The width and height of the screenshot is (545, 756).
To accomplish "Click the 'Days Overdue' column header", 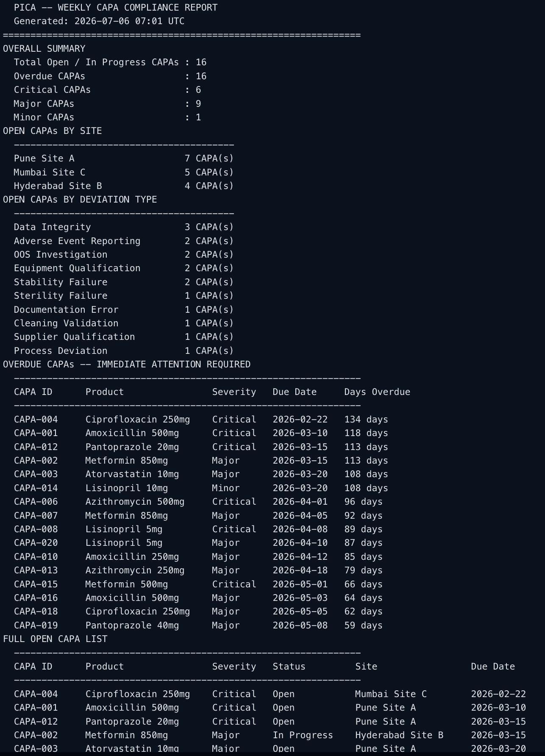I will pyautogui.click(x=377, y=392).
